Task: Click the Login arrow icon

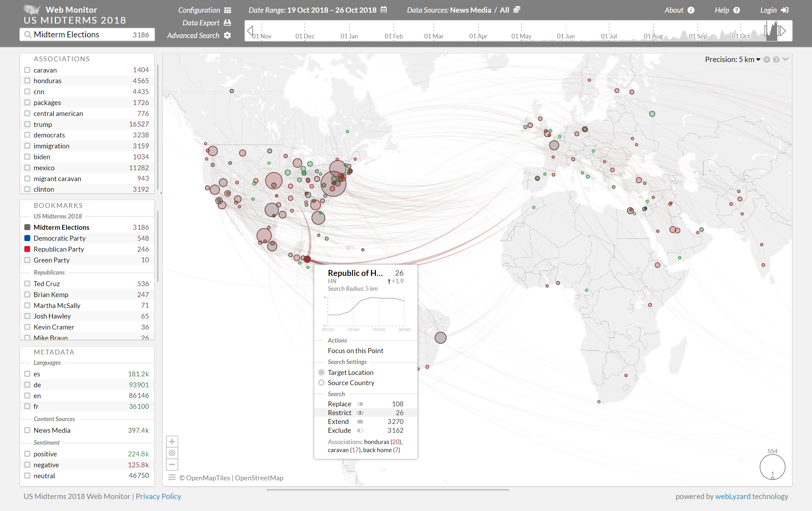Action: (x=785, y=10)
